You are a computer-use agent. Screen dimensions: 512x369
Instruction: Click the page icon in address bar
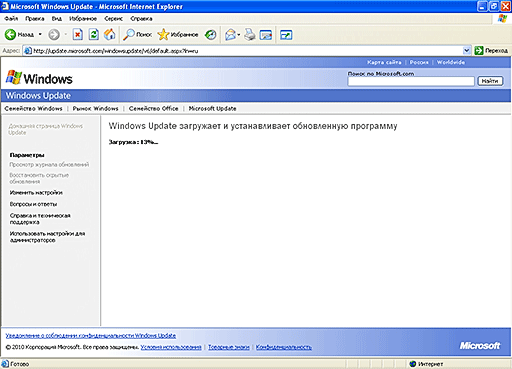pos(28,51)
